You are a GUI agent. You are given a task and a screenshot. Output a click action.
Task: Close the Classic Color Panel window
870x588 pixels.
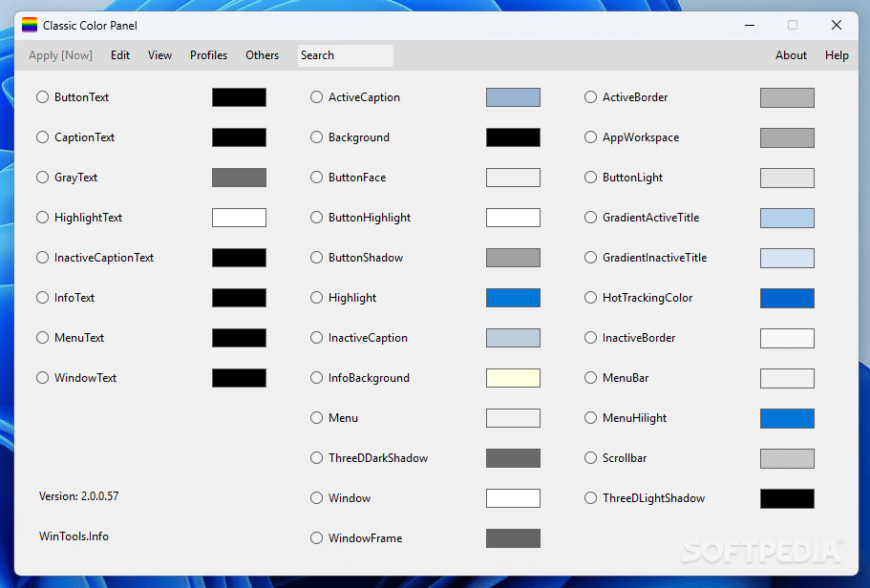(x=837, y=25)
